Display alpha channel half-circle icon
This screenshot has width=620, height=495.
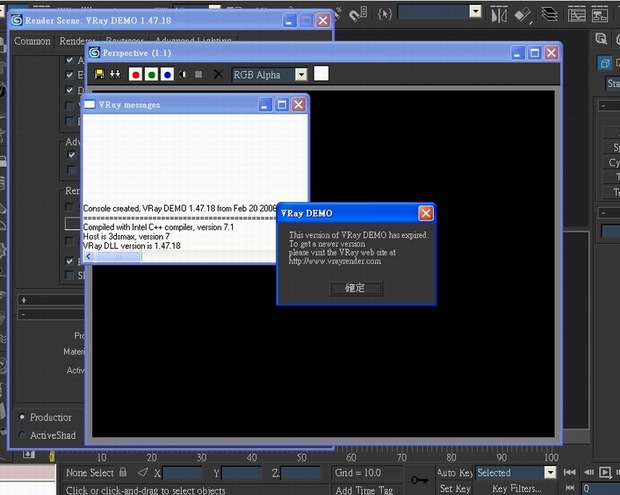coord(183,74)
